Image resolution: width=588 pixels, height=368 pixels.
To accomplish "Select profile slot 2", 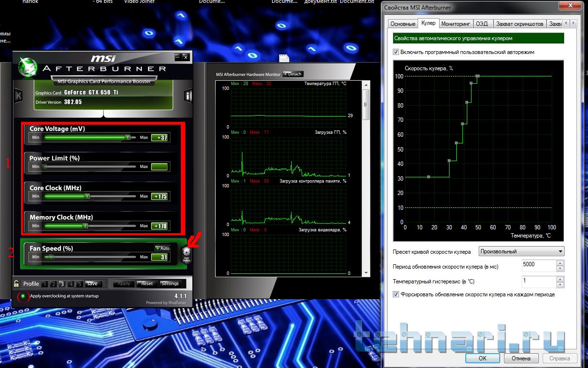I will [53, 283].
